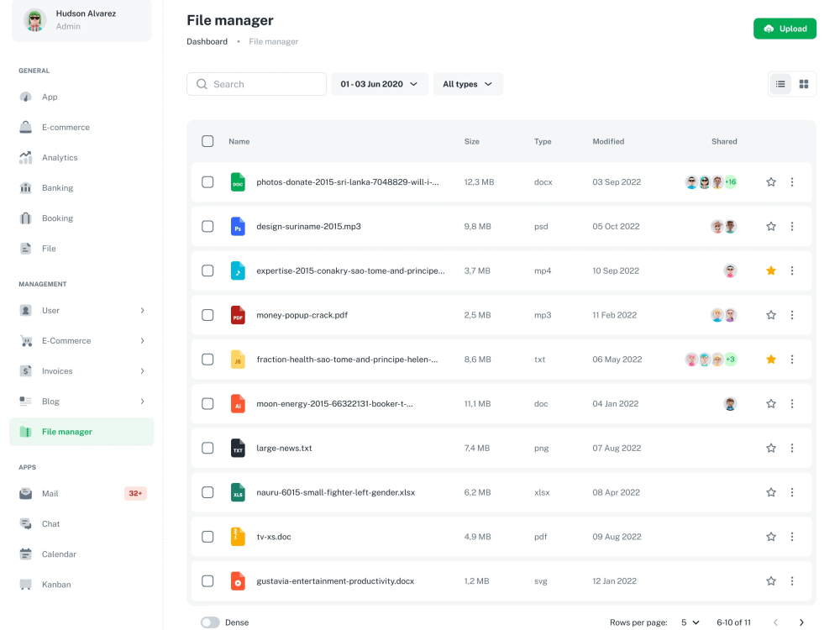The width and height of the screenshot is (840, 630).
Task: Click the +3 shared users badge
Action: (731, 360)
